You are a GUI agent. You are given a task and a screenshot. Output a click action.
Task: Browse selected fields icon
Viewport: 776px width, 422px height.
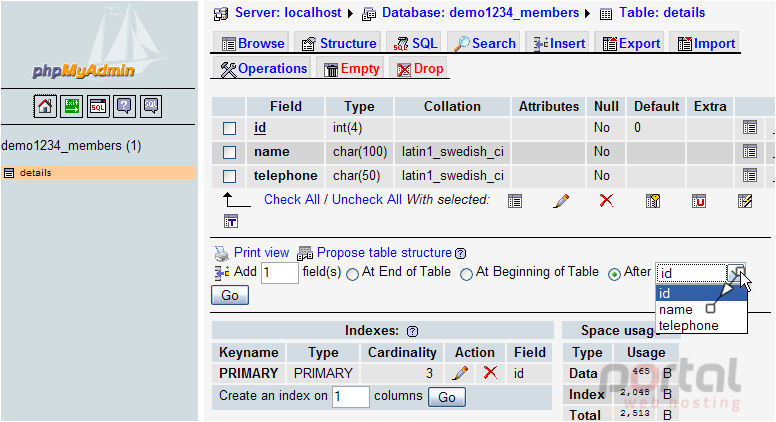click(515, 201)
